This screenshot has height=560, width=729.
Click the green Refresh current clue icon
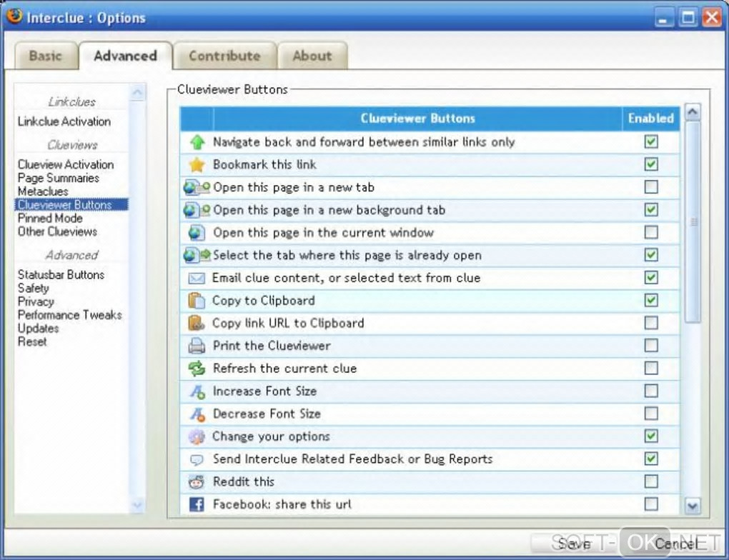[x=197, y=369]
